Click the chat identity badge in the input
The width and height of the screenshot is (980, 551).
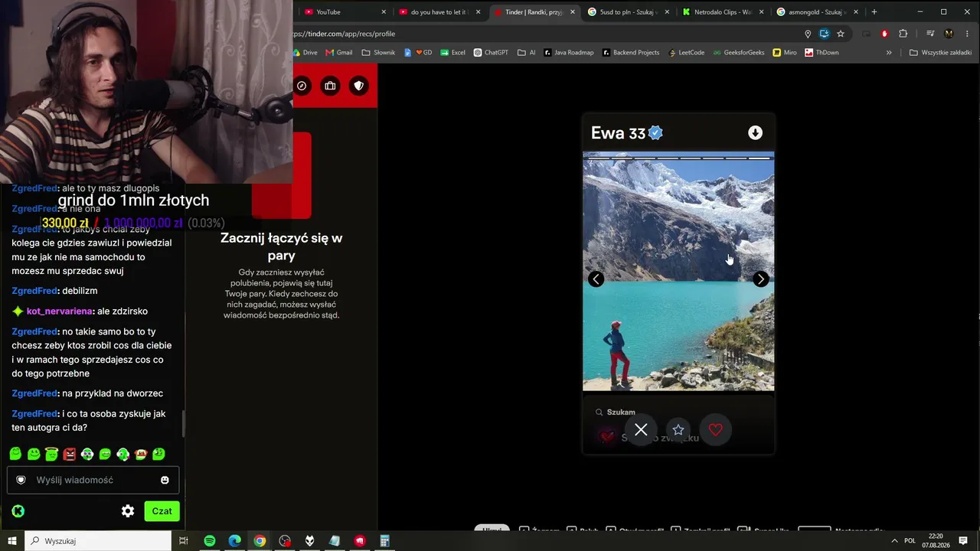coord(21,480)
